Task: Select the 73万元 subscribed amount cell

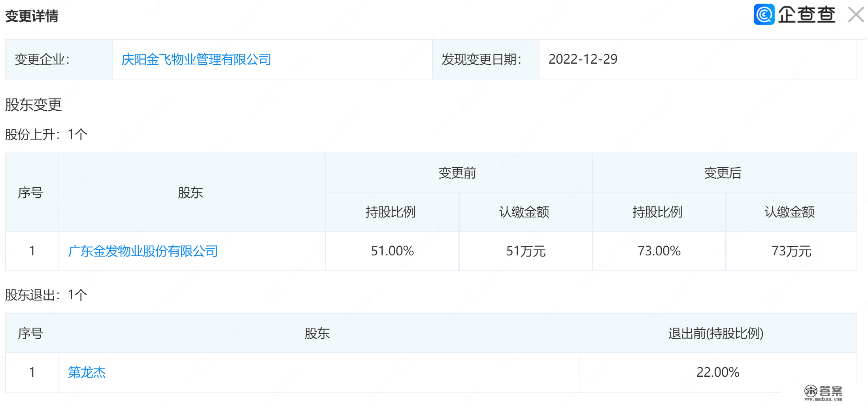Action: click(791, 251)
